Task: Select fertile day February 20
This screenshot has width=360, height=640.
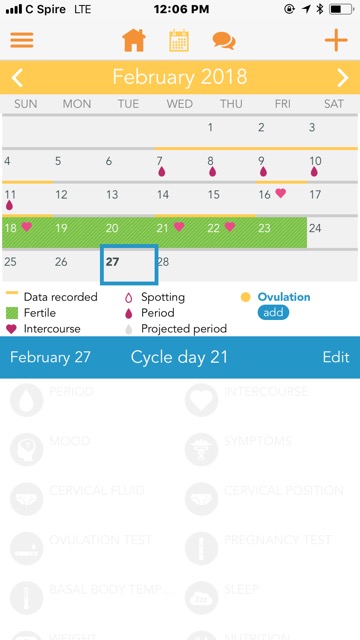Action: click(x=129, y=233)
